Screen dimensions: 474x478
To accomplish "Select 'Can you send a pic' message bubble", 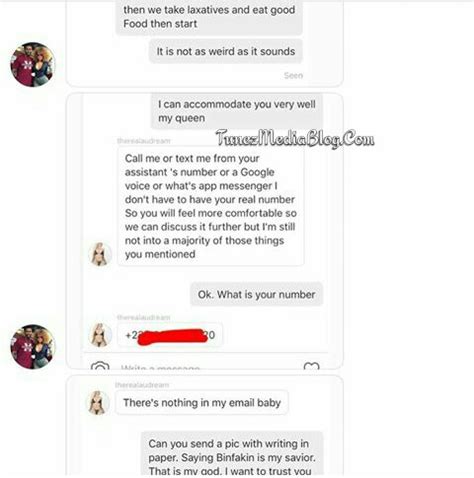I will (x=232, y=455).
